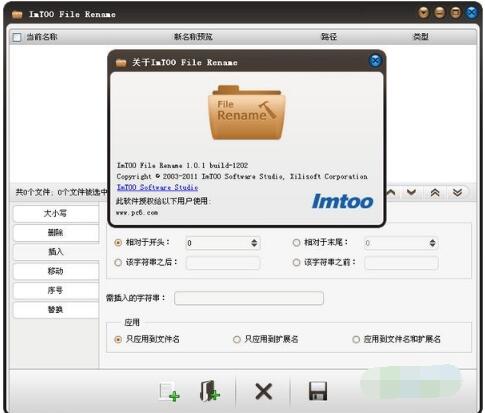The image size is (485, 413).
Task: Select 应用到文件名和扩展名 radio option
Action: [356, 339]
